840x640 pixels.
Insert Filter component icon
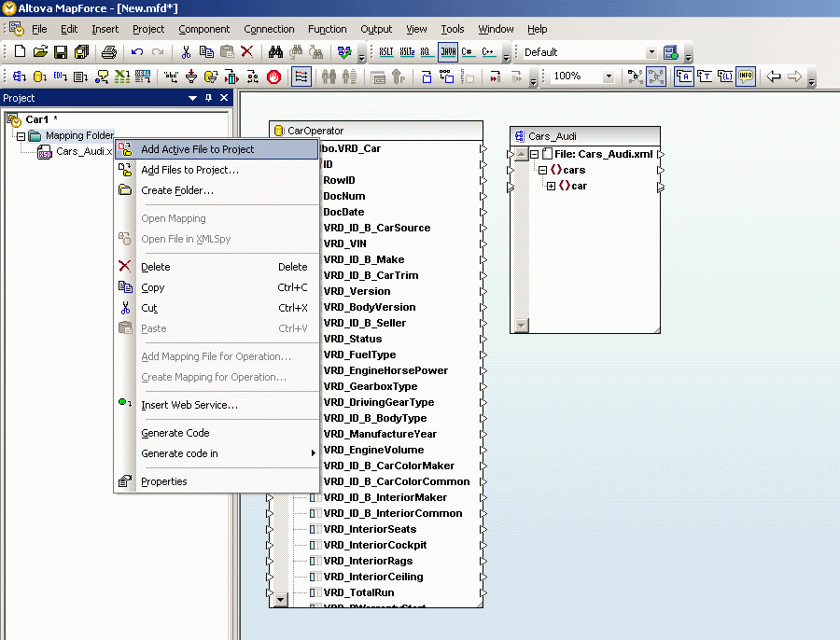(x=191, y=77)
